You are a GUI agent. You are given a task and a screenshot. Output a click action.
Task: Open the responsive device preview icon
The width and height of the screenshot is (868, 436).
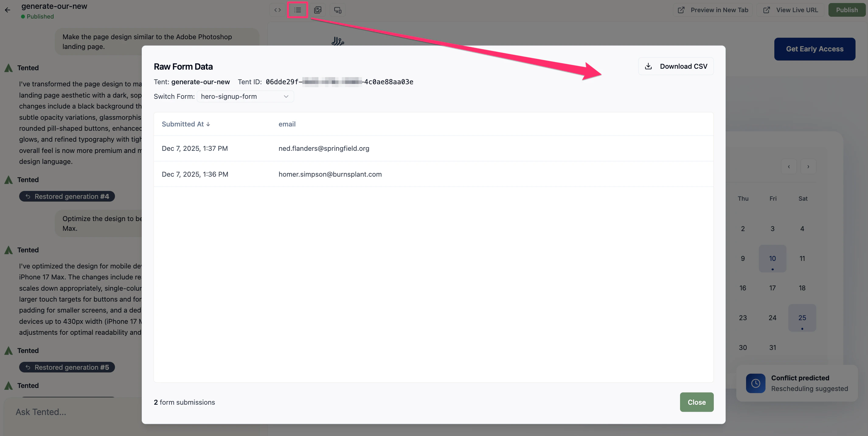coord(337,10)
